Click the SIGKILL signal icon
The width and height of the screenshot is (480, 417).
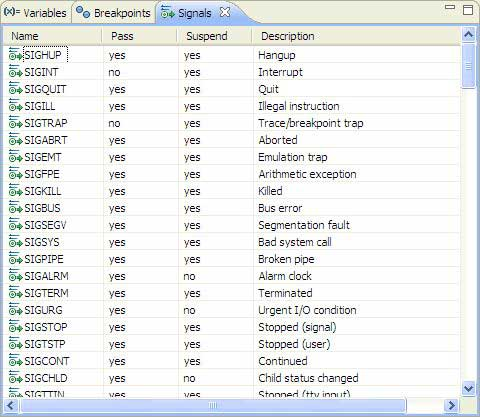pos(15,190)
